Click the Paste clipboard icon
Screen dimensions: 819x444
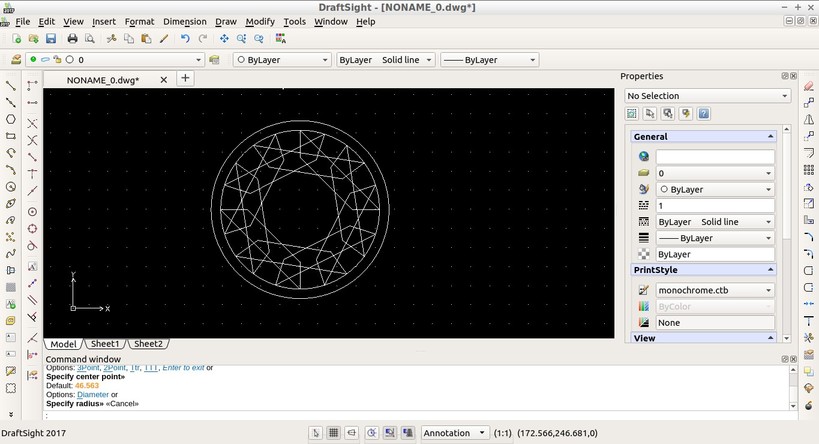coord(146,39)
